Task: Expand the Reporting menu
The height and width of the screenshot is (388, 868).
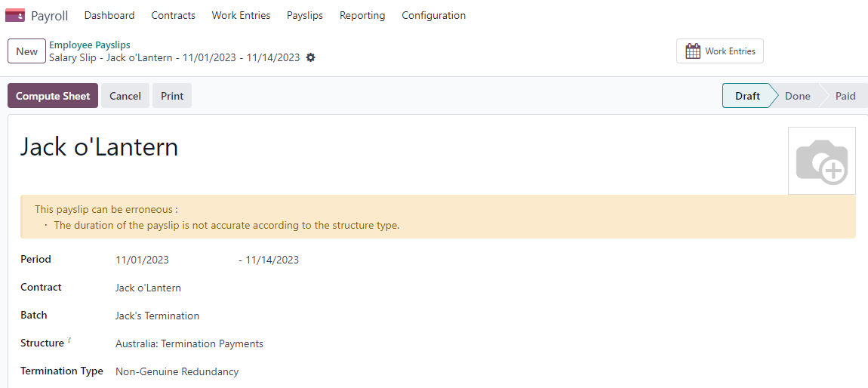Action: point(362,15)
